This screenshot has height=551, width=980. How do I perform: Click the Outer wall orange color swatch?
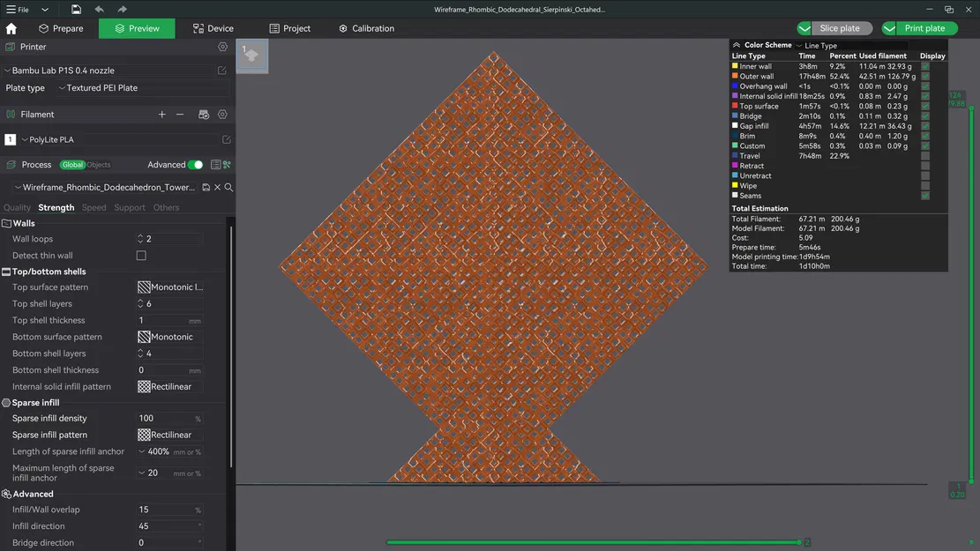735,76
